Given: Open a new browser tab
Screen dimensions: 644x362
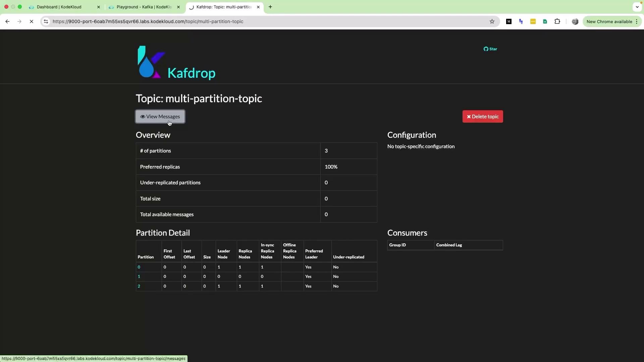Looking at the screenshot, I should tap(270, 7).
